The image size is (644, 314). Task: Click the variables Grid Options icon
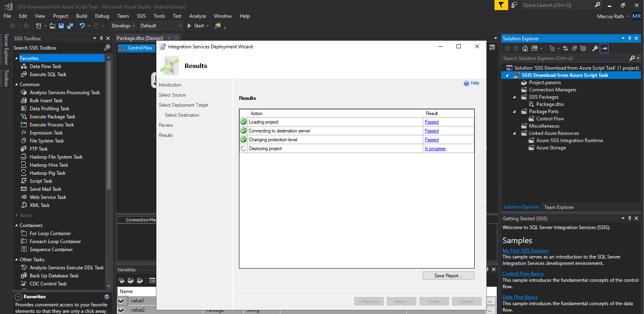(152, 281)
